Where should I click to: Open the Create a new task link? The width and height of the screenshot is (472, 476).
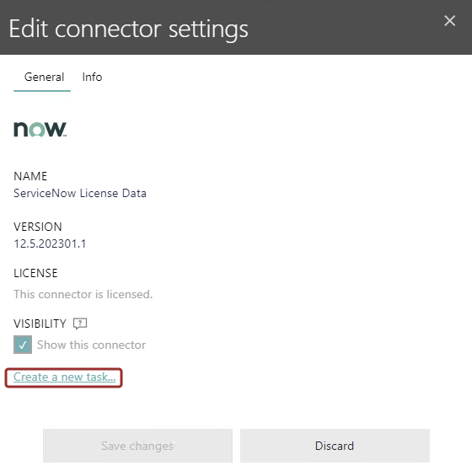tap(64, 377)
